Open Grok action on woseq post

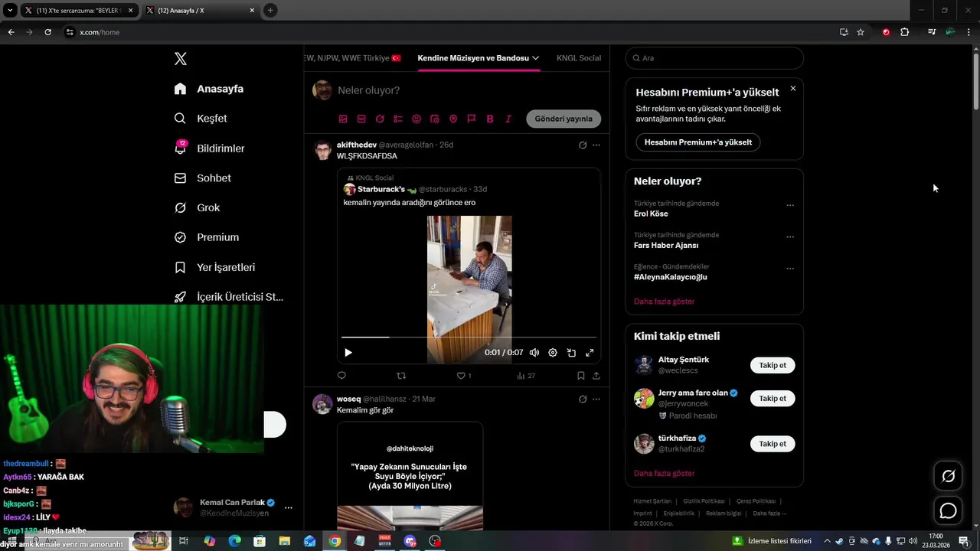583,399
